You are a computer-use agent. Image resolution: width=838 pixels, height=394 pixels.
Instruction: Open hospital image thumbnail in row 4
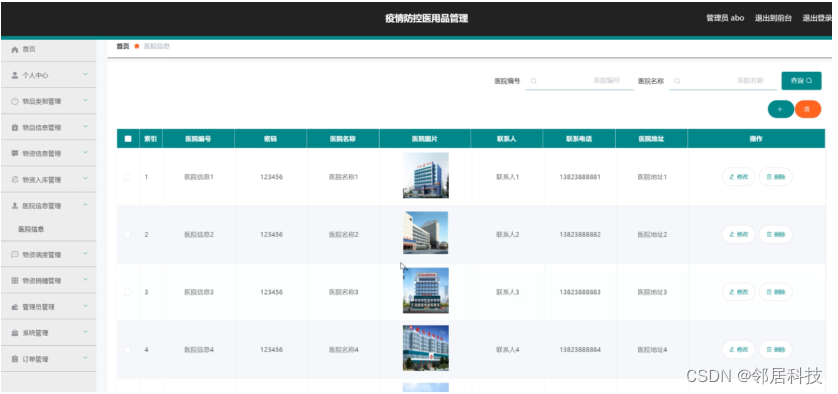pyautogui.click(x=425, y=348)
